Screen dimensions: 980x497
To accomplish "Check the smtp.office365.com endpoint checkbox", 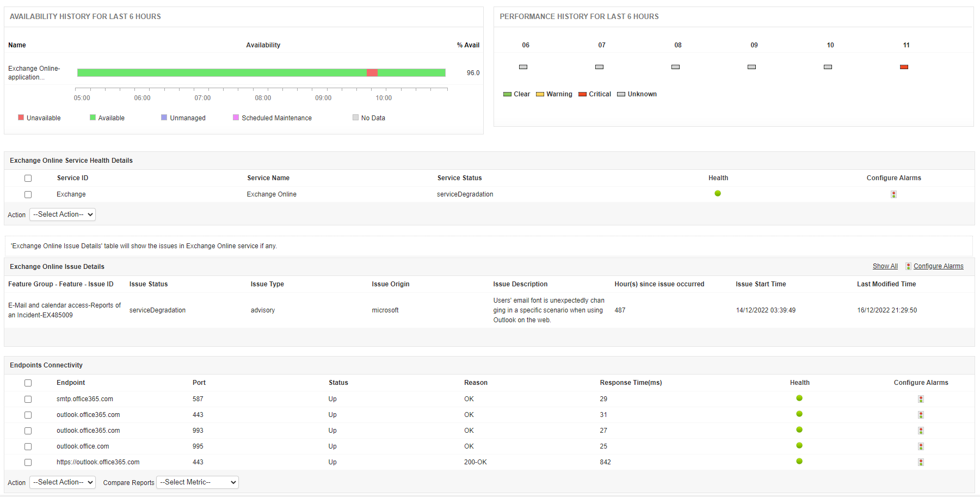I will coord(28,399).
